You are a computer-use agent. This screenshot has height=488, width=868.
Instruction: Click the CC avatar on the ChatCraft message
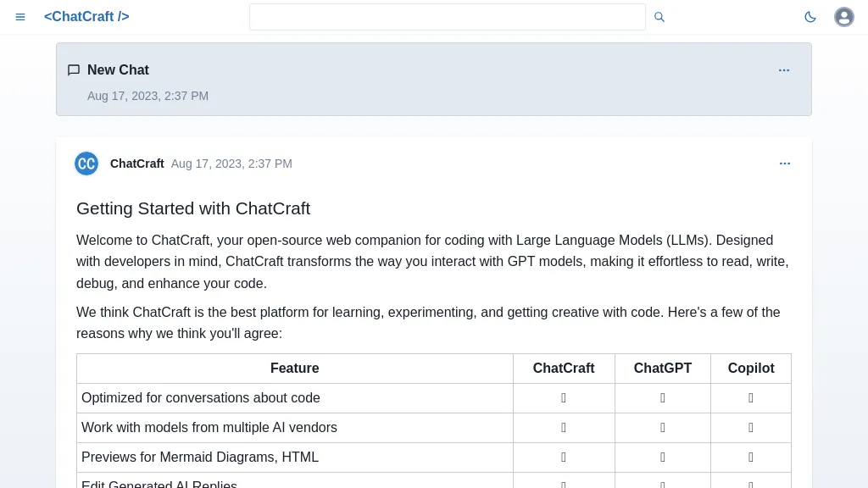(x=86, y=164)
